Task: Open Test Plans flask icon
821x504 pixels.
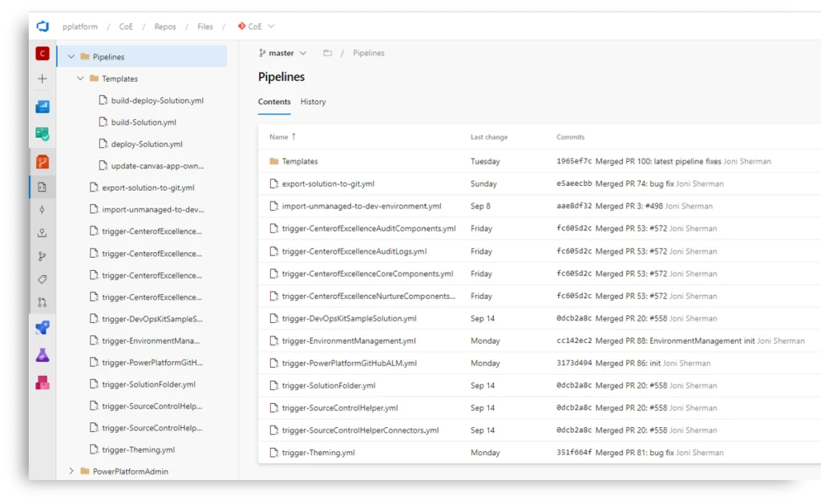Action: [42, 355]
